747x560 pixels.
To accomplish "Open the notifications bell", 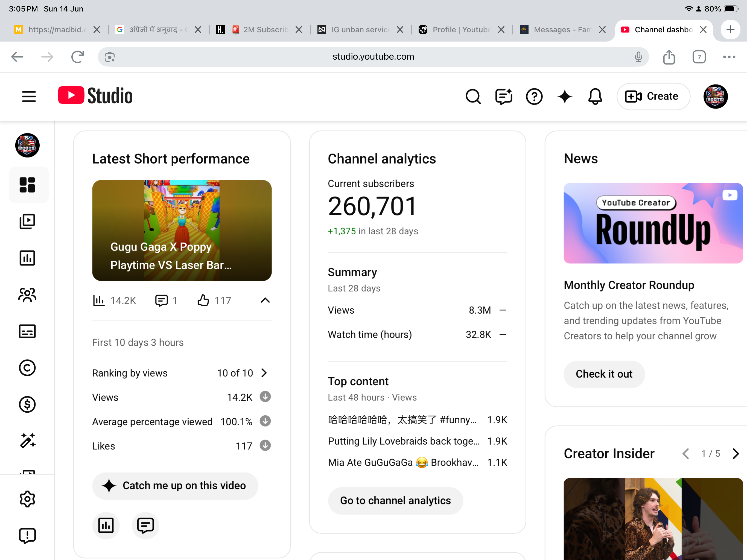I will [595, 97].
